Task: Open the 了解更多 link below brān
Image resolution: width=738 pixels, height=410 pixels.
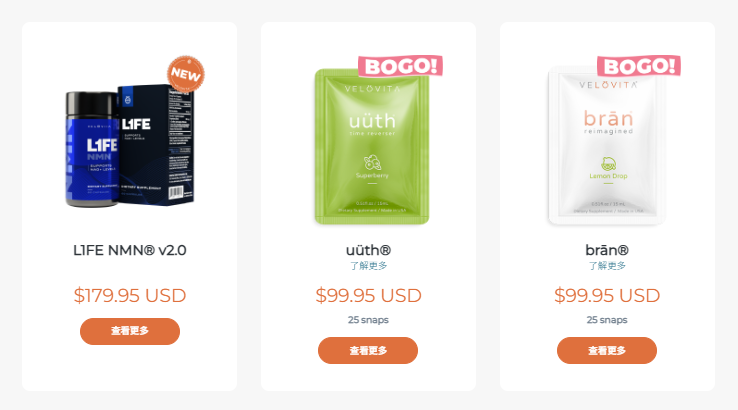Action: click(607, 265)
